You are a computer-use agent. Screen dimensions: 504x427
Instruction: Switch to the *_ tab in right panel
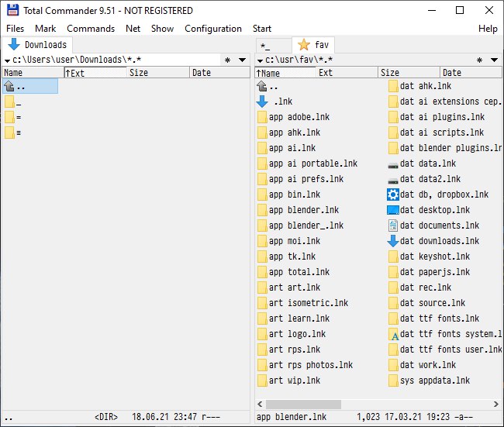coord(274,46)
